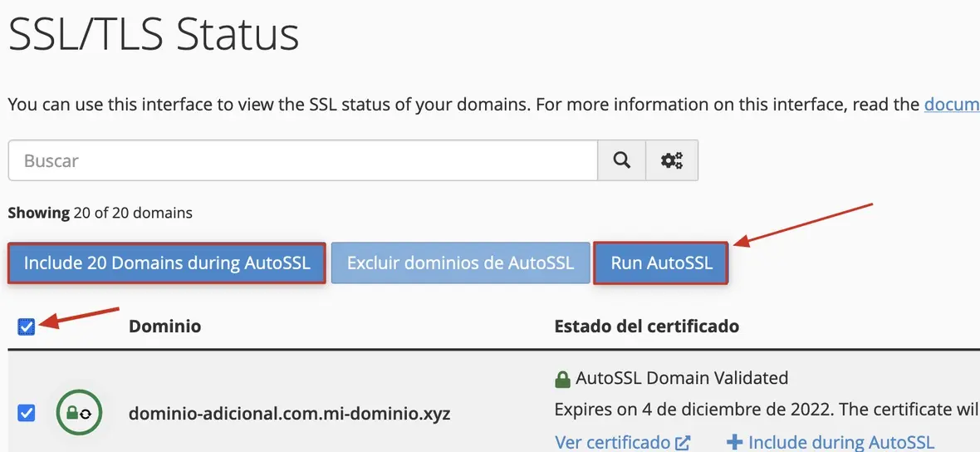Click the Estado del certificado column header
Image resolution: width=980 pixels, height=452 pixels.
tap(647, 327)
